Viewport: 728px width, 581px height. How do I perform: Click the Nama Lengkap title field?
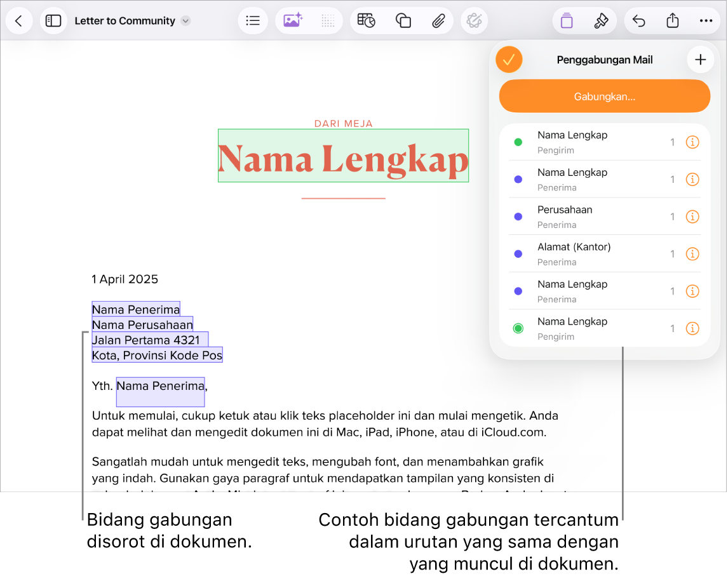[x=343, y=156]
